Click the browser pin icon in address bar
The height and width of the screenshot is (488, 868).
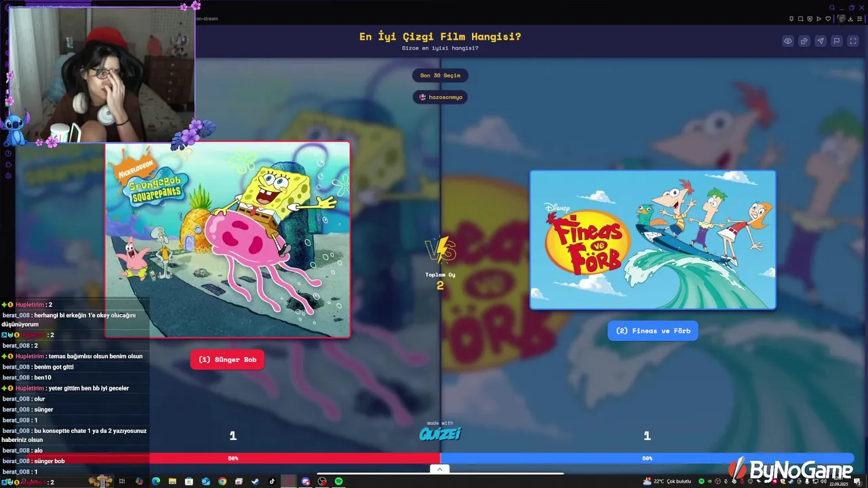click(x=791, y=19)
